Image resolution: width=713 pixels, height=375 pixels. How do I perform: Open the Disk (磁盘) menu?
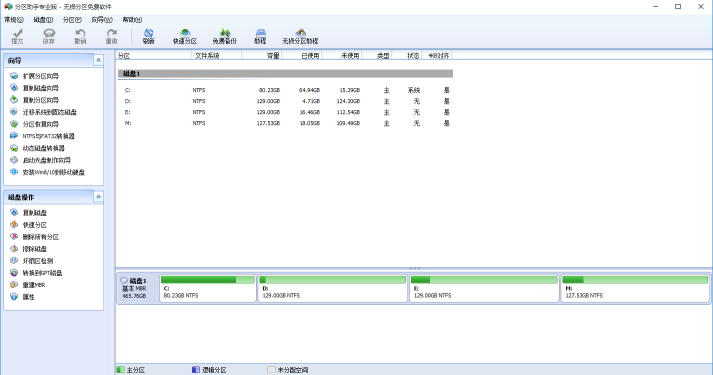tap(43, 20)
